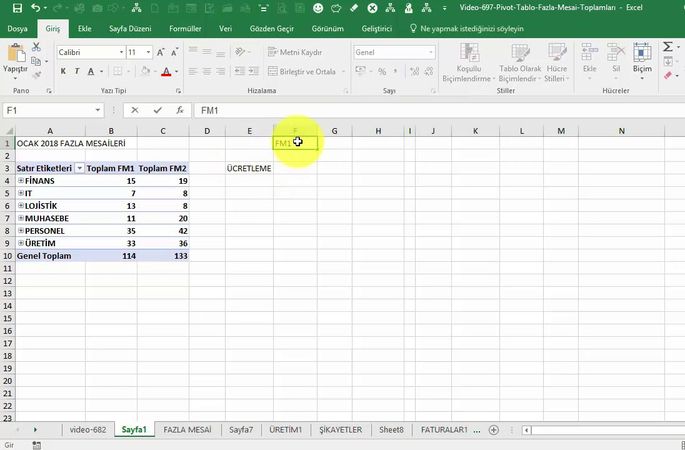This screenshot has height=450, width=685.
Task: Switch to the Veri tab
Action: [x=225, y=29]
